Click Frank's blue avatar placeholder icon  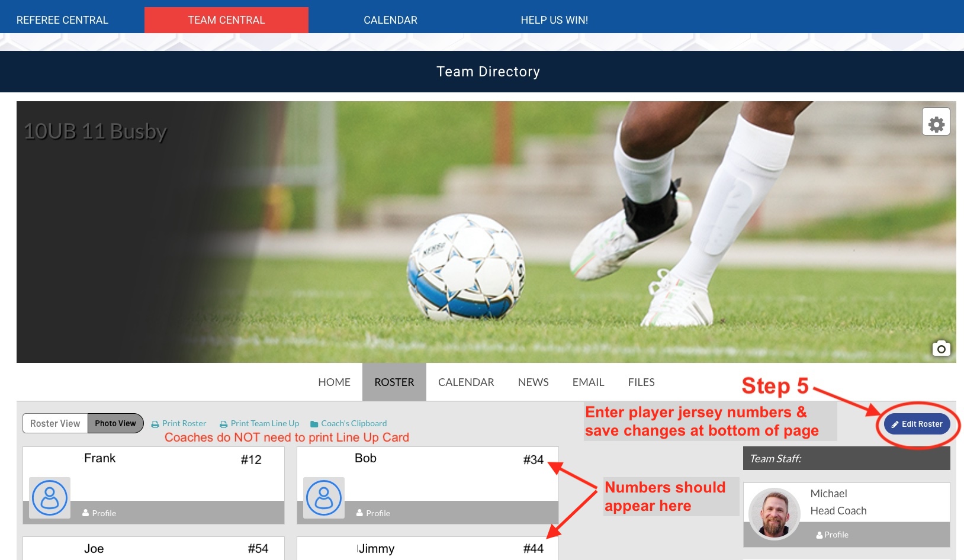tap(50, 498)
